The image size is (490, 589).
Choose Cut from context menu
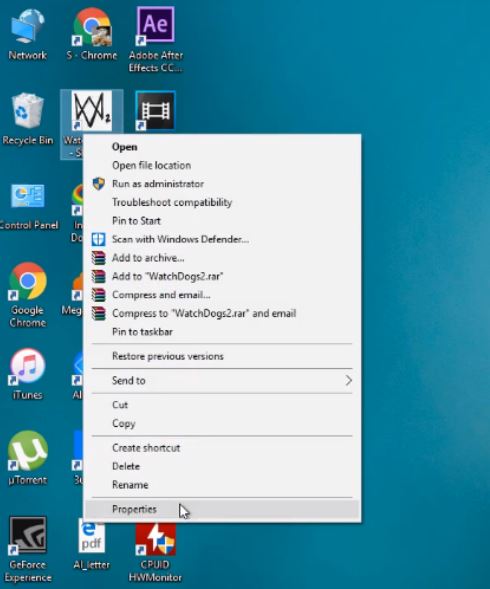pos(222,405)
